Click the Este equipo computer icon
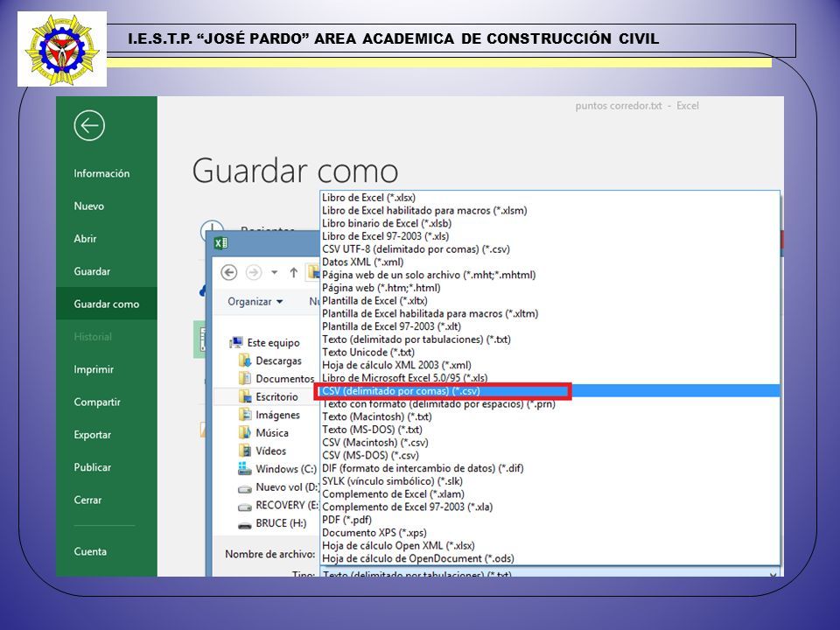The image size is (840, 630). [235, 342]
